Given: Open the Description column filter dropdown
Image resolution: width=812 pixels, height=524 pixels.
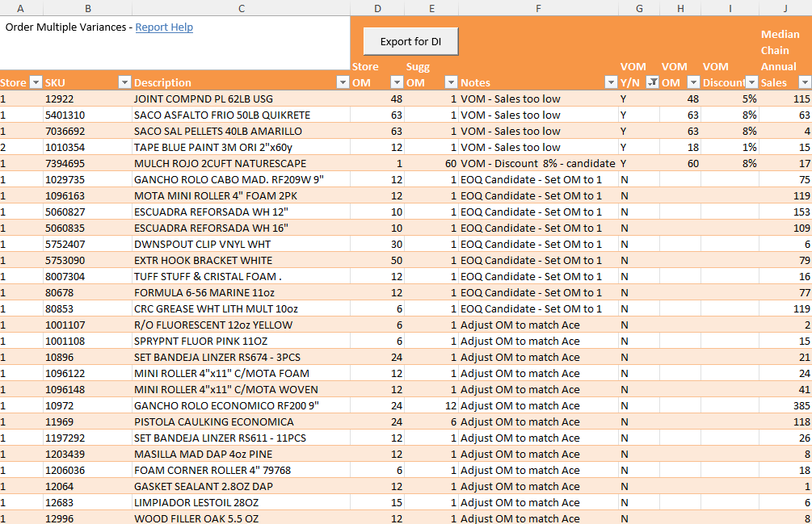Looking at the screenshot, I should coord(343,82).
